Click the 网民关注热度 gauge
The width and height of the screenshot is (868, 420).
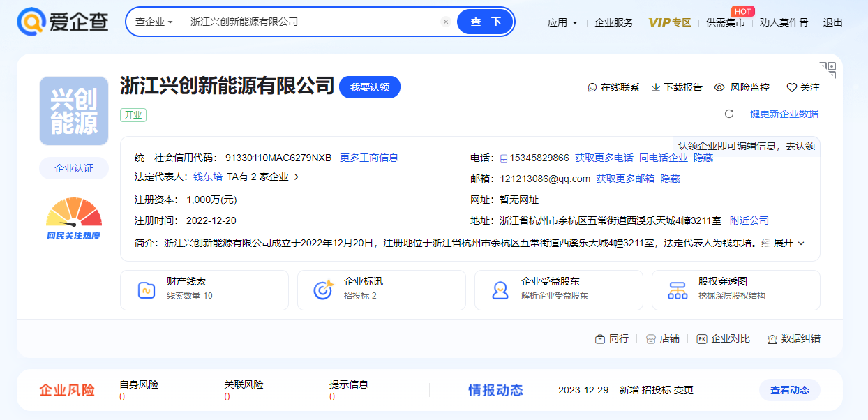click(x=74, y=219)
